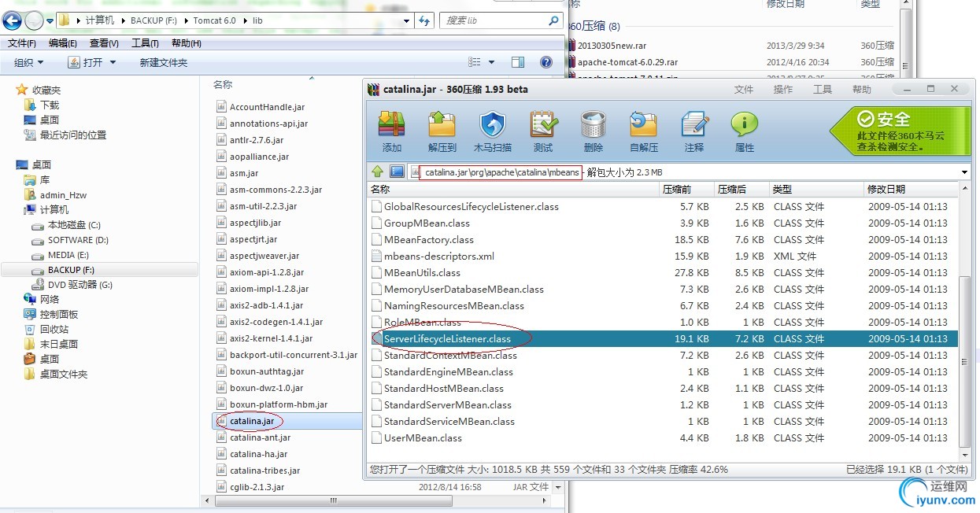Viewport: 980px width, 513px height.
Task: Sort archive by 压缩前 column header
Action: 686,190
